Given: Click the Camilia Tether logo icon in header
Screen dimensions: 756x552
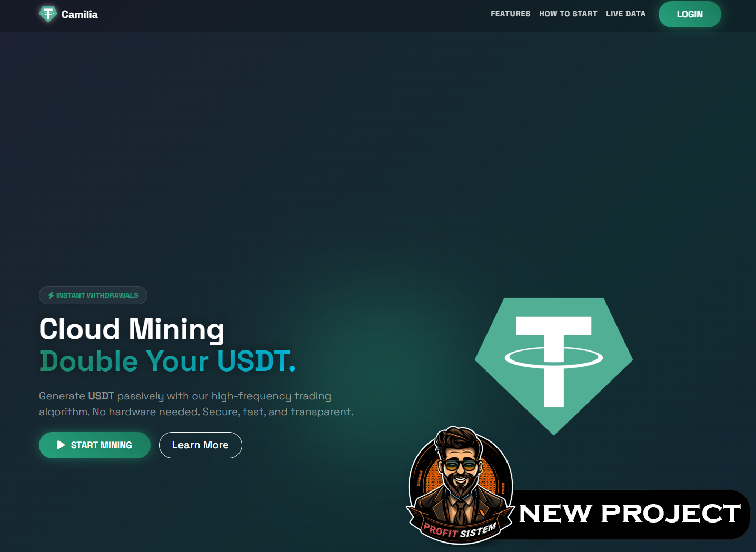Looking at the screenshot, I should (48, 14).
